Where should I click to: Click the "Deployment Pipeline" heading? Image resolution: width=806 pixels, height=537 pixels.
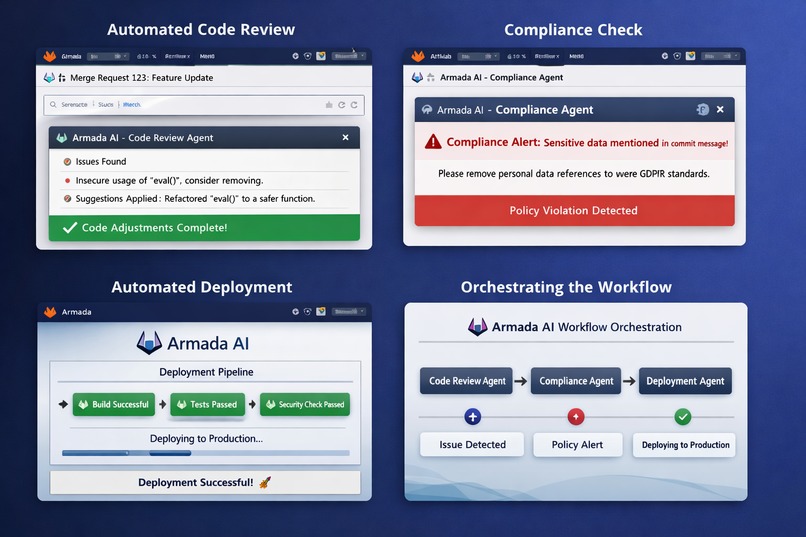pos(206,372)
